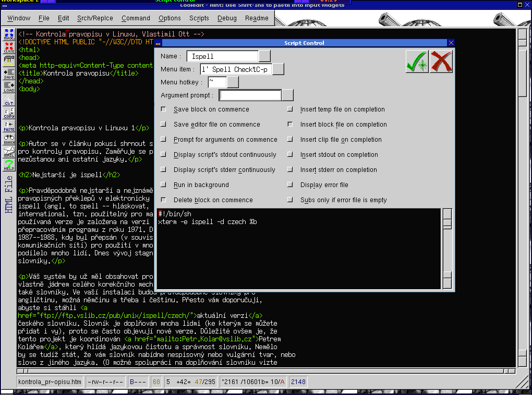Viewport: 532px width, 395px height.
Task: Click the SAVE file icon
Action: tap(9, 73)
